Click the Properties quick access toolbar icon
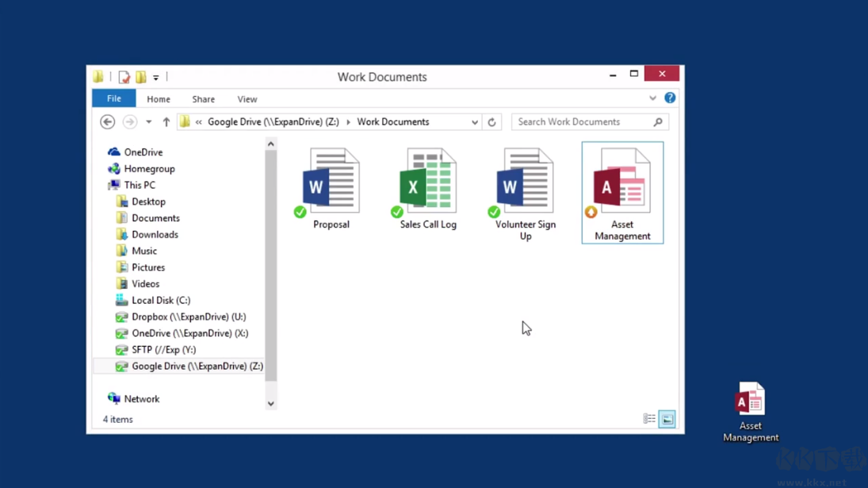Image resolution: width=868 pixels, height=488 pixels. coord(124,77)
